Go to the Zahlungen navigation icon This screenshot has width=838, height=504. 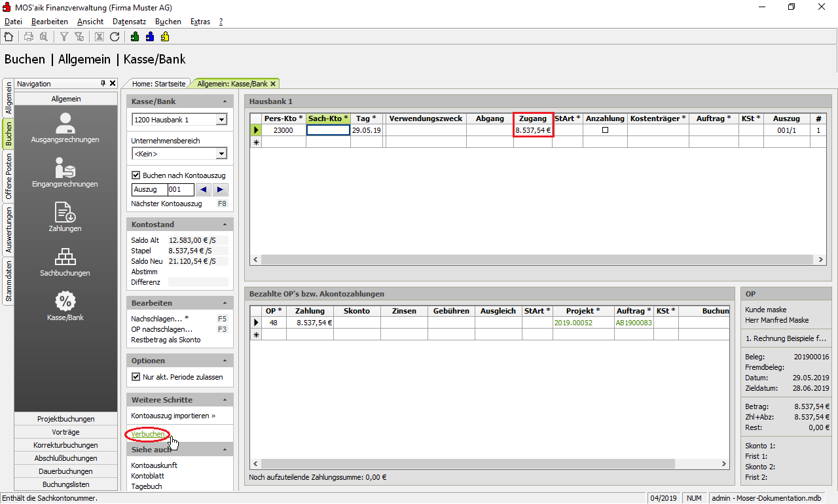tap(65, 217)
